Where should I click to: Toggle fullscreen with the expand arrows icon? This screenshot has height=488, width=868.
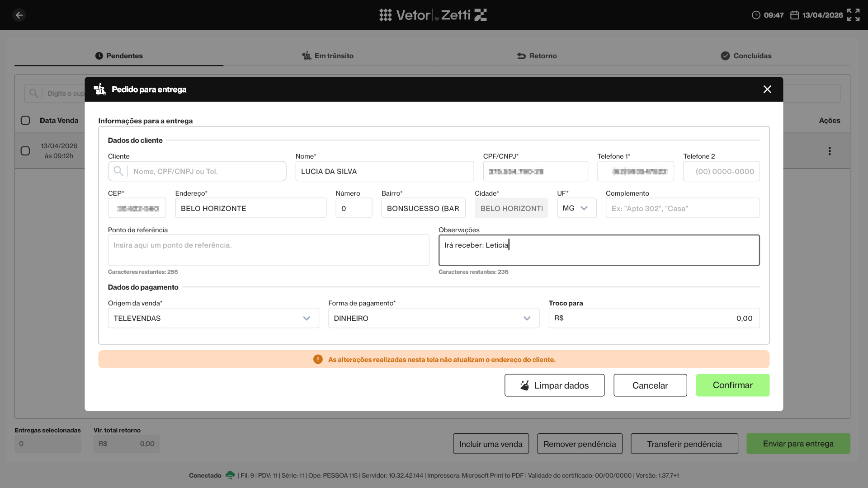853,15
